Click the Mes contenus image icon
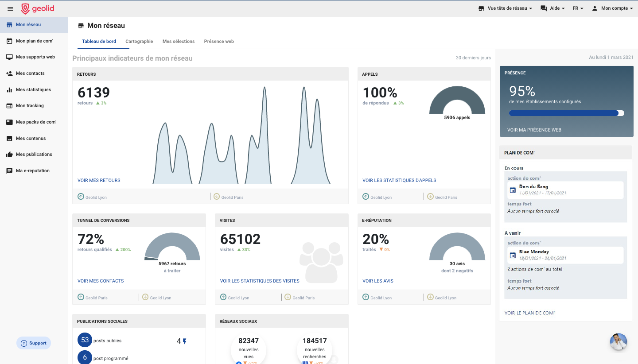The height and width of the screenshot is (364, 638). tap(9, 138)
